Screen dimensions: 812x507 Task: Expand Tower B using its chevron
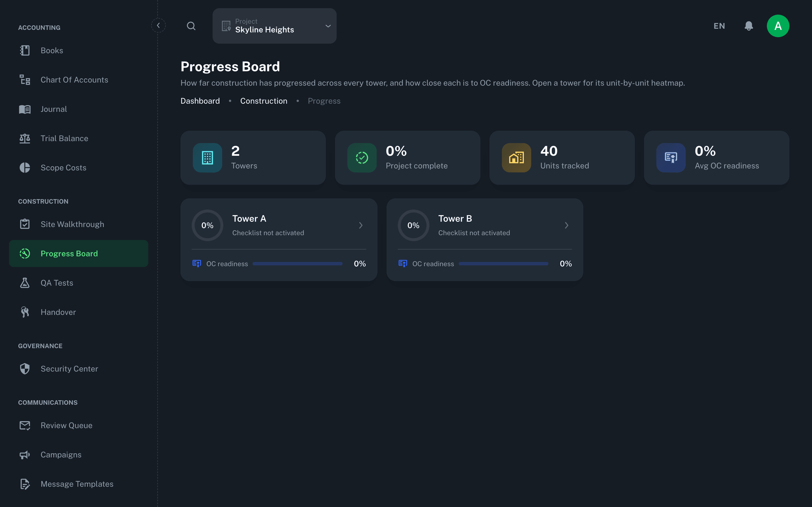(567, 225)
